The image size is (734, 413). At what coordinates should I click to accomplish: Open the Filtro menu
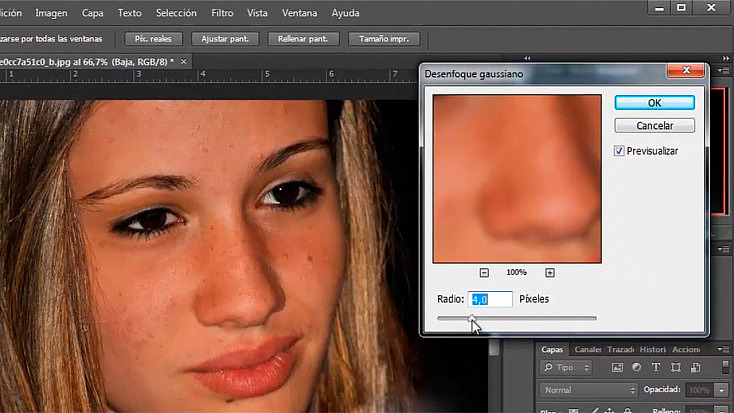tap(222, 13)
